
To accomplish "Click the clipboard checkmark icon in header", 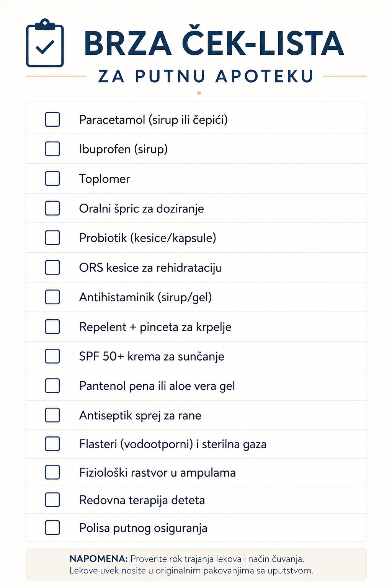I will [45, 43].
